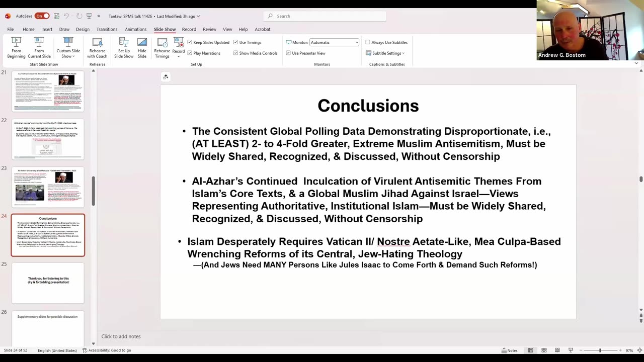Start Rehearse Timings
This screenshot has height=362, width=644.
tap(162, 48)
